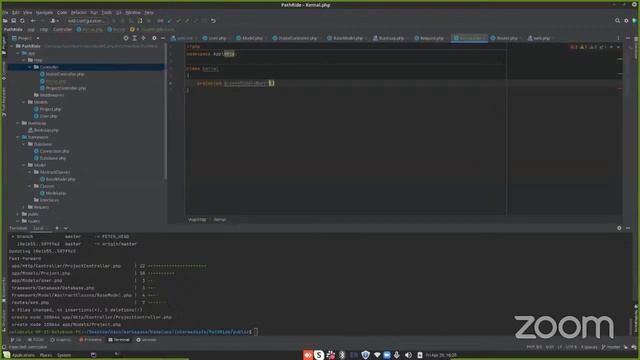Image resolution: width=640 pixels, height=360 pixels.
Task: Open the Services tool window button
Action: (x=146, y=340)
